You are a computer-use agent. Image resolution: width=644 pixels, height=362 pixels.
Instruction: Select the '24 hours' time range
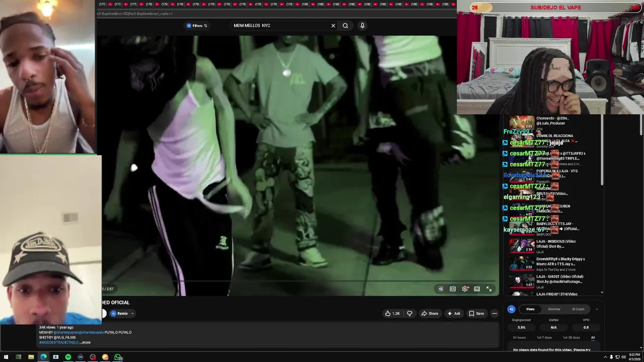519,338
